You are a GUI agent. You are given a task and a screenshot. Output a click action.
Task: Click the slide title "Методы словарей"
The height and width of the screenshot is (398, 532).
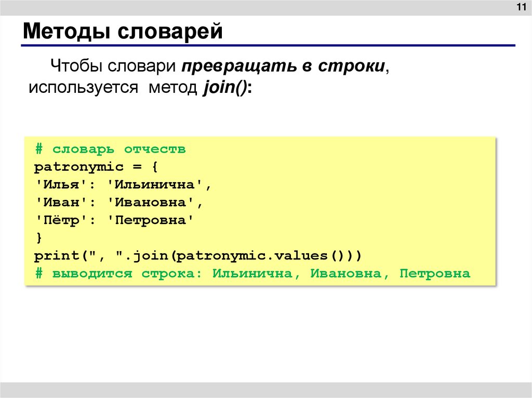123,31
